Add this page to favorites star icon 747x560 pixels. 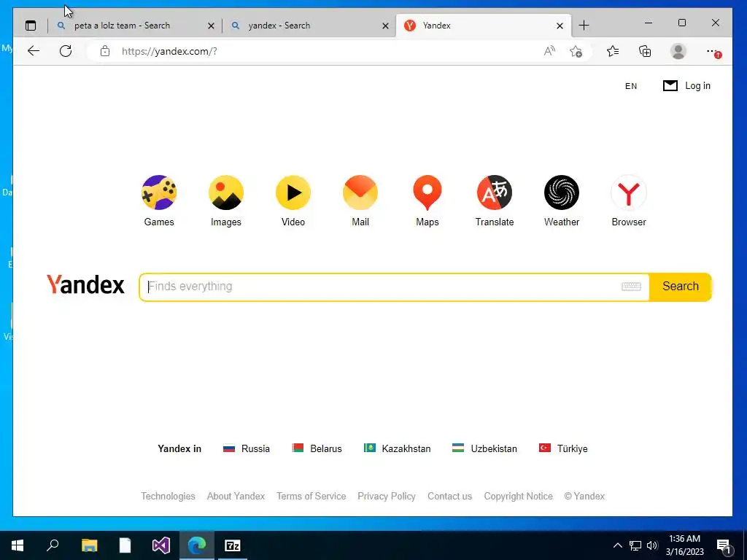pyautogui.click(x=576, y=52)
